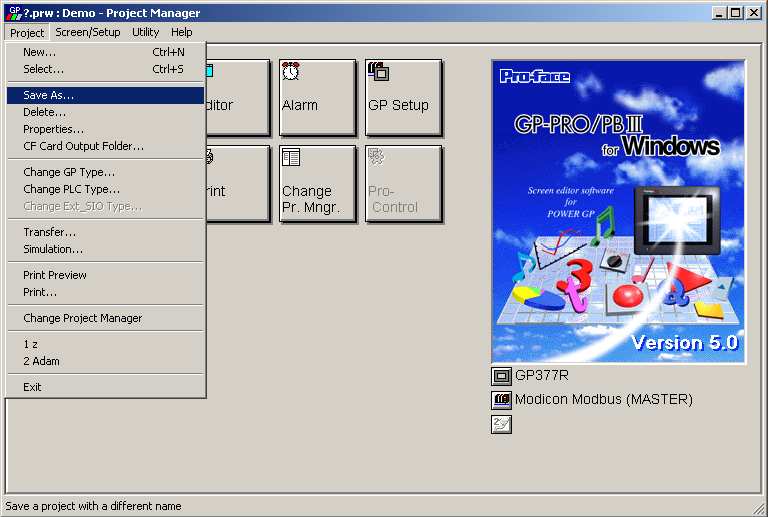Image resolution: width=768 pixels, height=517 pixels.
Task: Click the Modicon Modbus PLC type icon
Action: (x=501, y=400)
